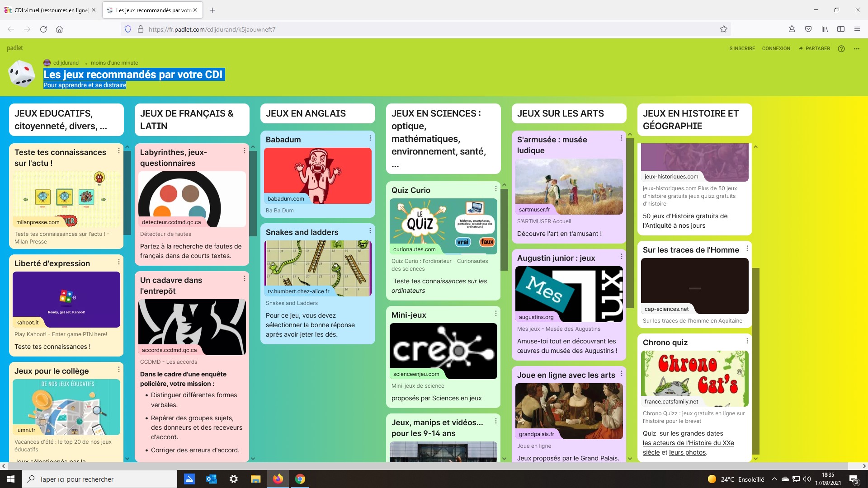Image resolution: width=868 pixels, height=488 pixels.
Task: Open options menu on Chrono quiz card
Action: pos(747,341)
